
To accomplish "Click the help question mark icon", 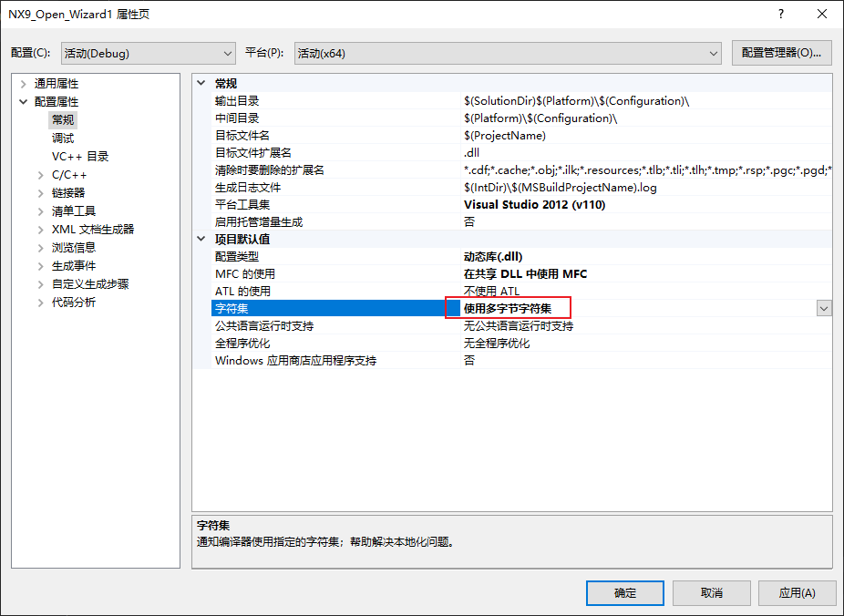I will [780, 14].
